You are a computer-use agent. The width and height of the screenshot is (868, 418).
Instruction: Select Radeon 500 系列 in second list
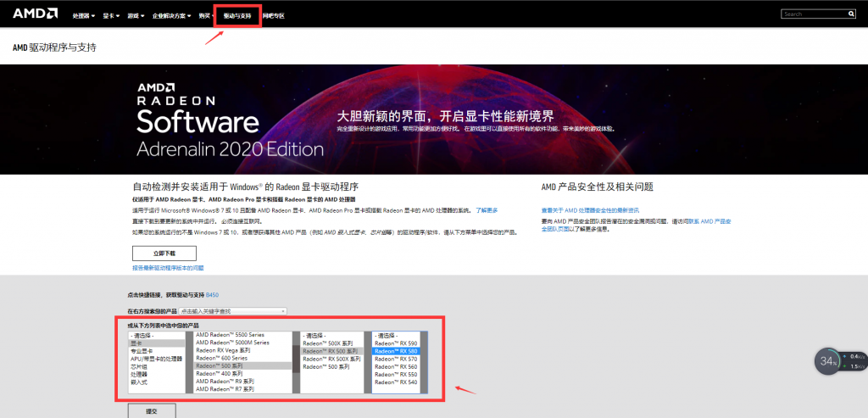tap(243, 366)
